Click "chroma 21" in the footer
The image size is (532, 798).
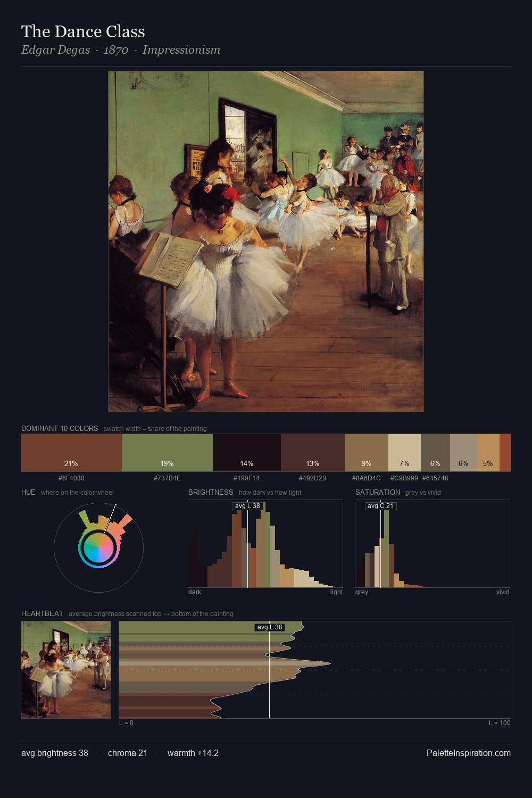[x=128, y=753]
